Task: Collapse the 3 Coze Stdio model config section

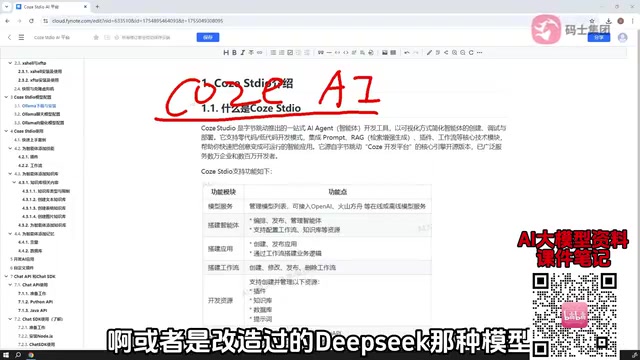Action: click(x=6, y=97)
